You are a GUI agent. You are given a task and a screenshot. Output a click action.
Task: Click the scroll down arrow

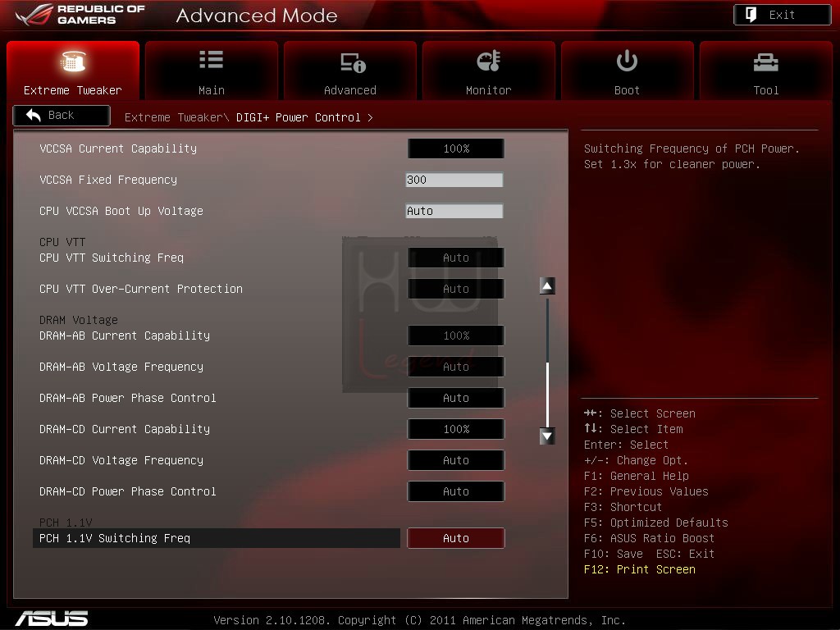547,436
